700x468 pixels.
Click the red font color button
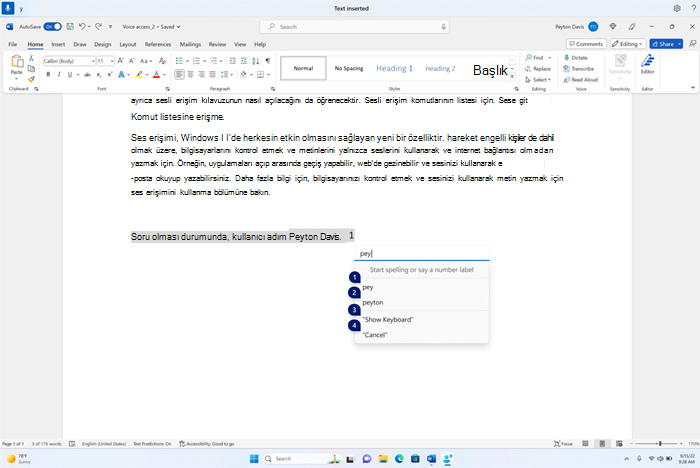click(156, 75)
